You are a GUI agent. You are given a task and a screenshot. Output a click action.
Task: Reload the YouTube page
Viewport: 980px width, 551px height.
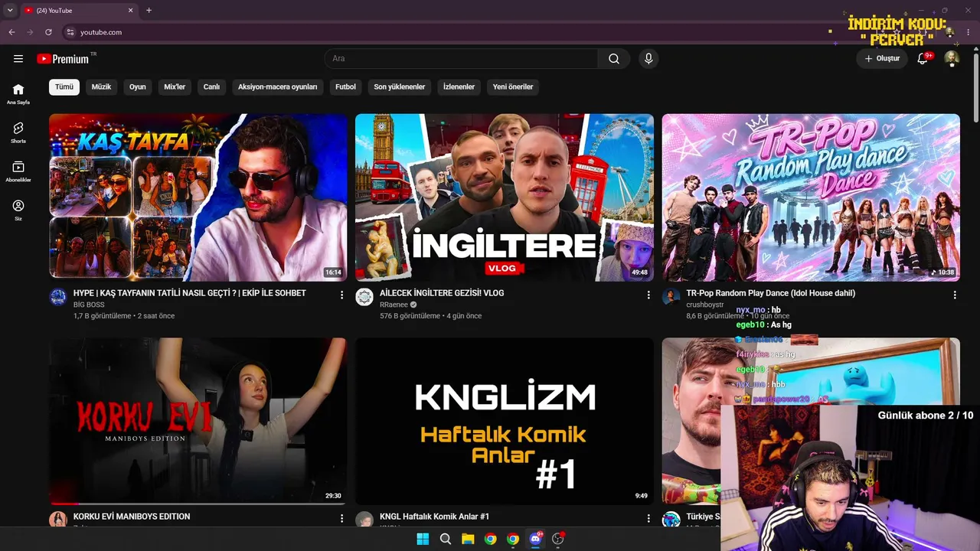pos(48,32)
